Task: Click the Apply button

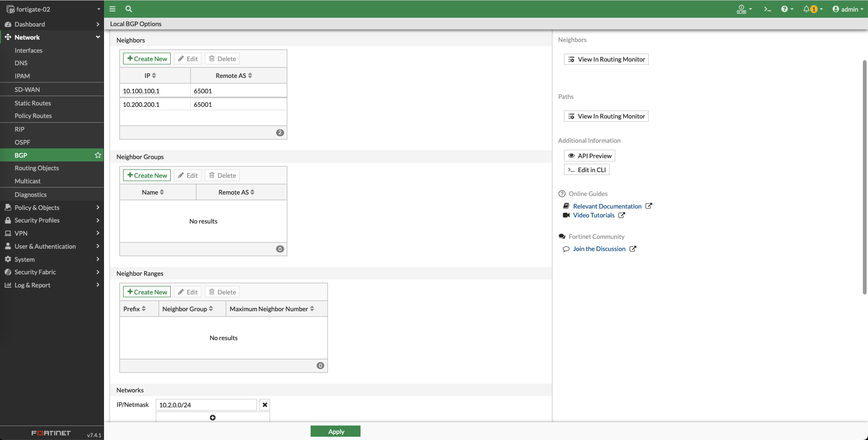Action: (x=335, y=432)
